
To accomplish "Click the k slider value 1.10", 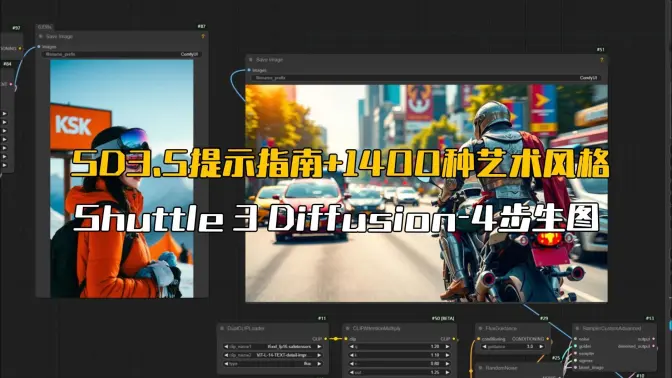I will 435,355.
